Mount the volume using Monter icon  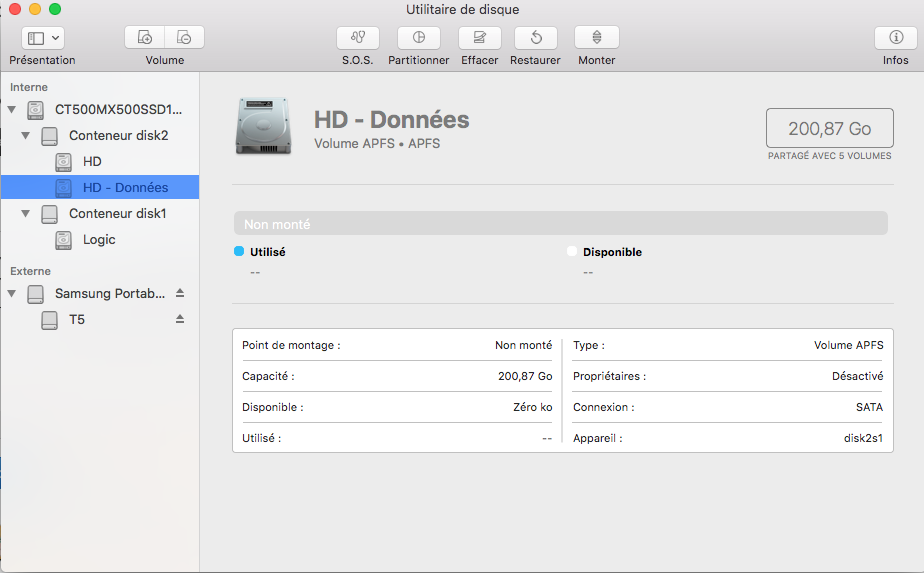click(596, 38)
